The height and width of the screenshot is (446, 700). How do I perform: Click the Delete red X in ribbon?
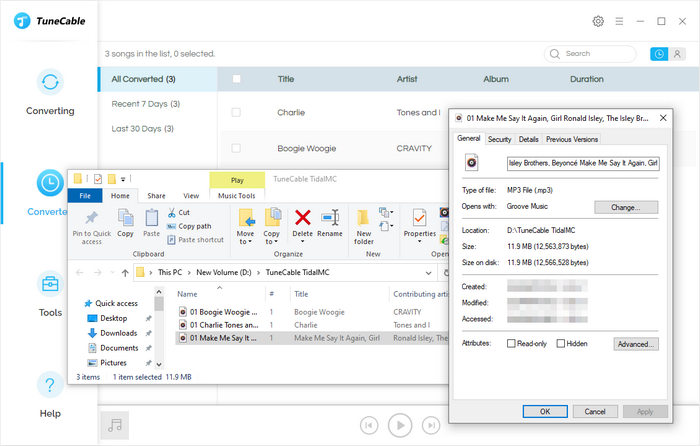click(302, 217)
